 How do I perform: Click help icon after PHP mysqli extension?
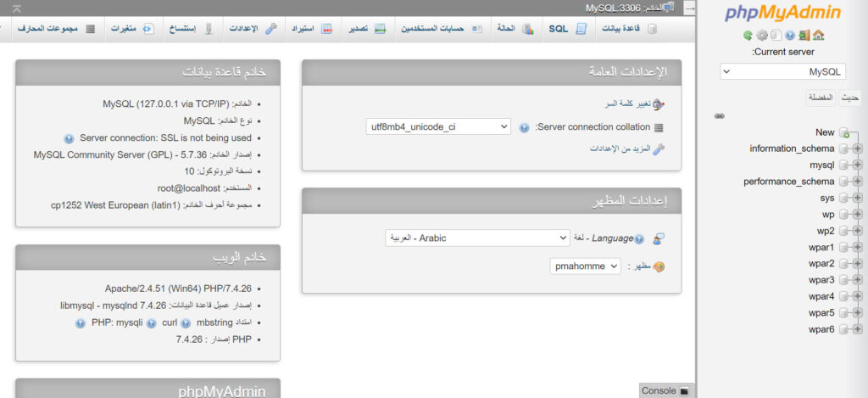tap(81, 322)
